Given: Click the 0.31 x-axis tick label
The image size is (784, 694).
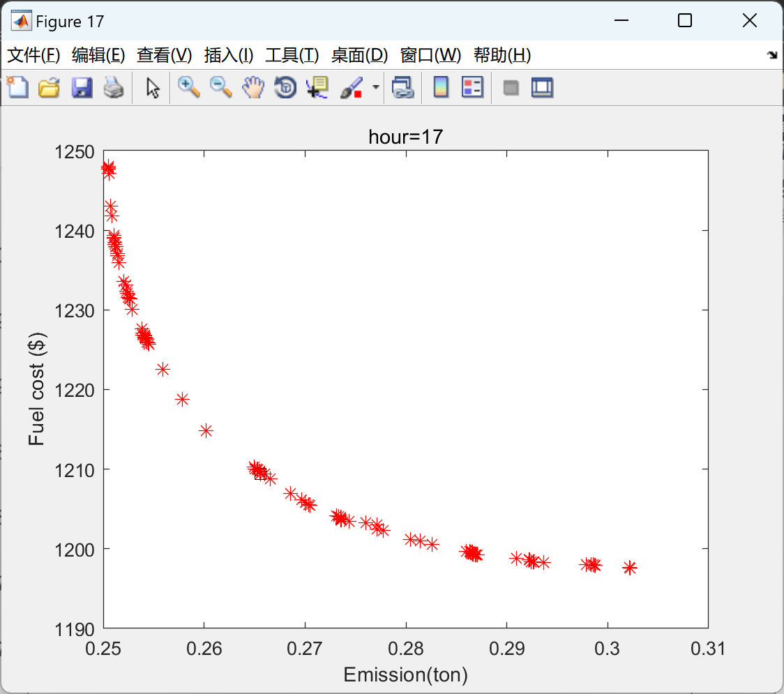Looking at the screenshot, I should (x=708, y=649).
